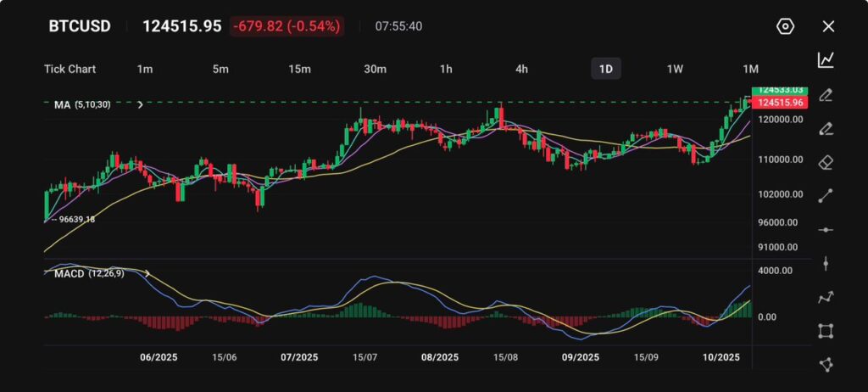Image resolution: width=868 pixels, height=392 pixels.
Task: Choose the horizontal line tool
Action: (826, 230)
